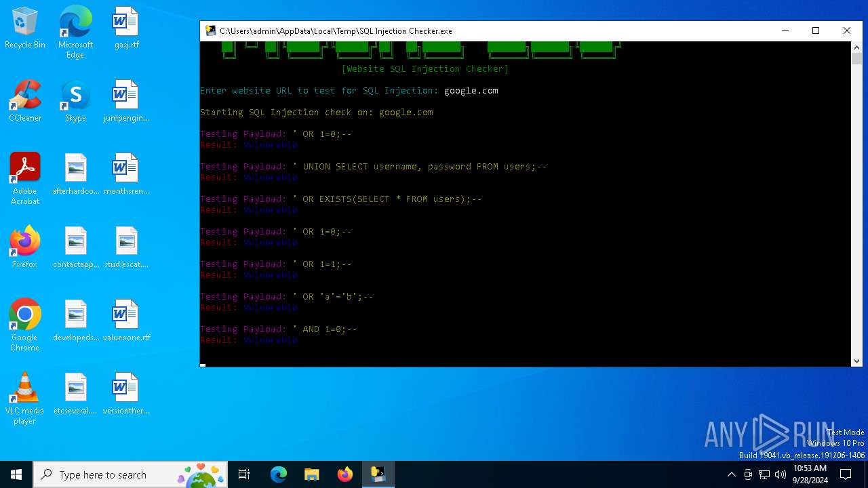This screenshot has width=868, height=488.
Task: Select the valuenone.rtf document
Action: click(x=126, y=320)
